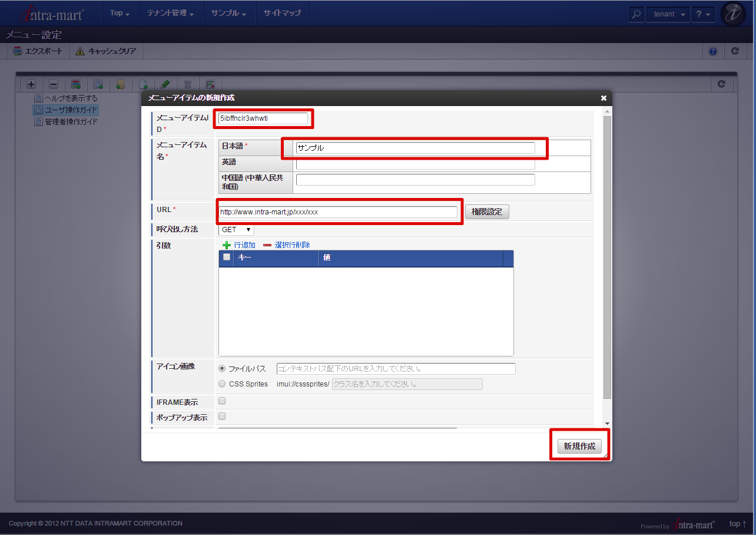Click the キー column header
The image size is (756, 535).
(x=276, y=257)
